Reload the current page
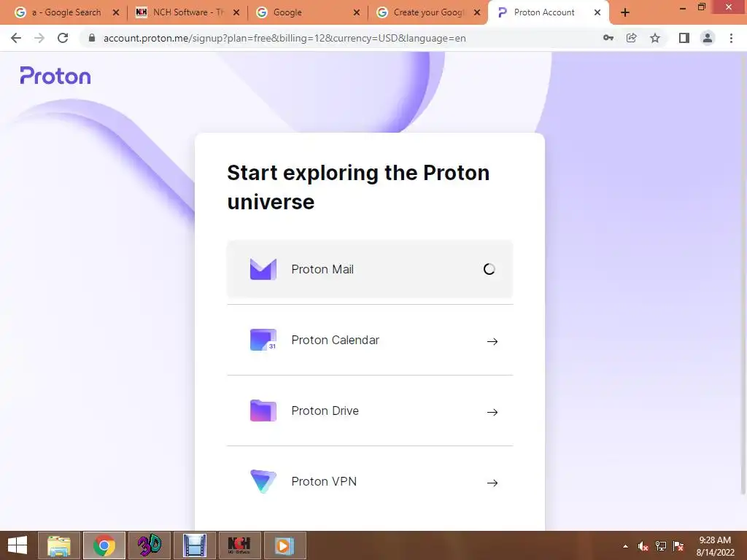Screen dimensions: 747x560 click(63, 38)
